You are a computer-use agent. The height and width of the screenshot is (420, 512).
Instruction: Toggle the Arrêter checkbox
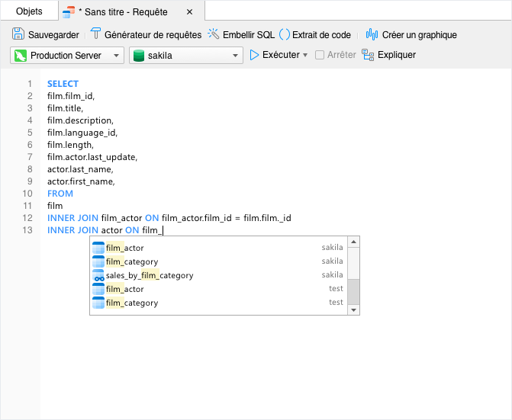[320, 55]
